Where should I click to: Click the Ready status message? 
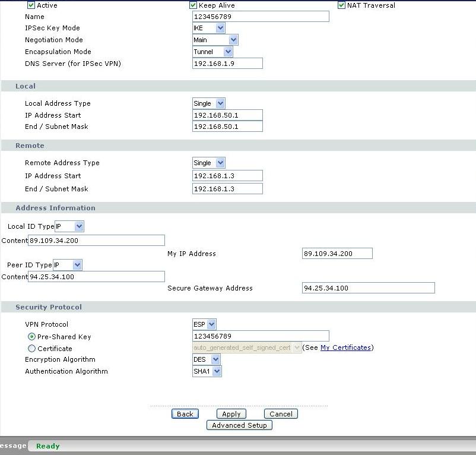click(x=47, y=446)
